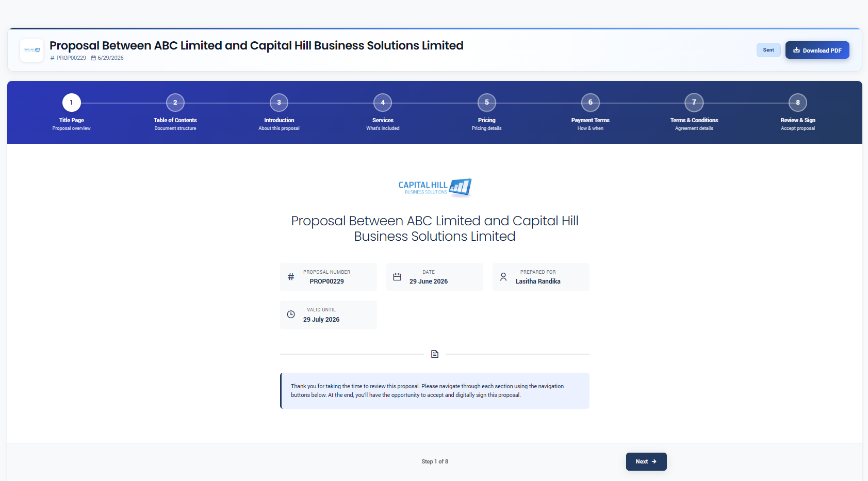Click the PROP00229 value in Proposal Number card
This screenshot has height=481, width=868.
(326, 281)
